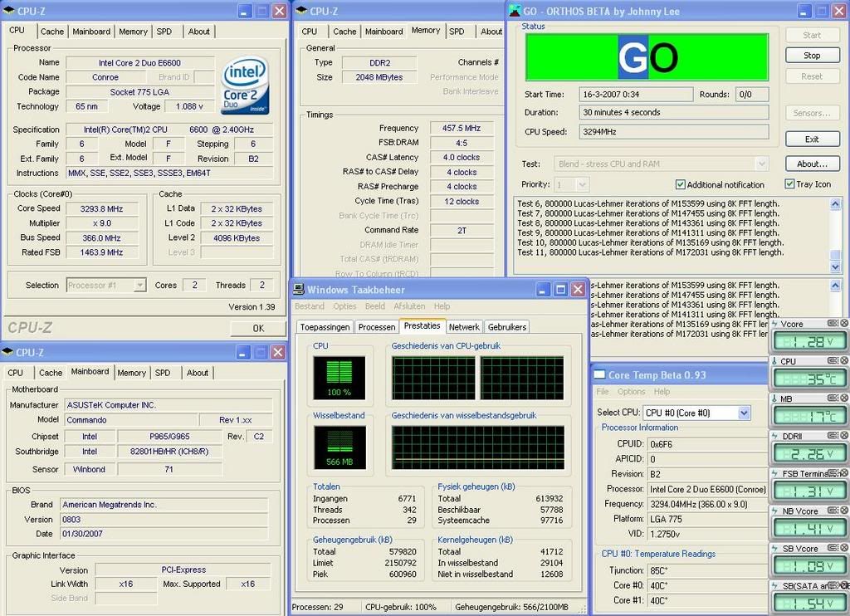Click the Intel Core 2 Duo logo
The height and width of the screenshot is (616, 850).
(x=245, y=86)
